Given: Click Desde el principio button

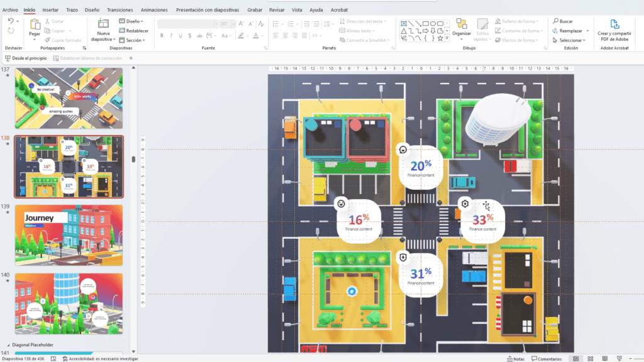Looking at the screenshot, I should pyautogui.click(x=26, y=58).
